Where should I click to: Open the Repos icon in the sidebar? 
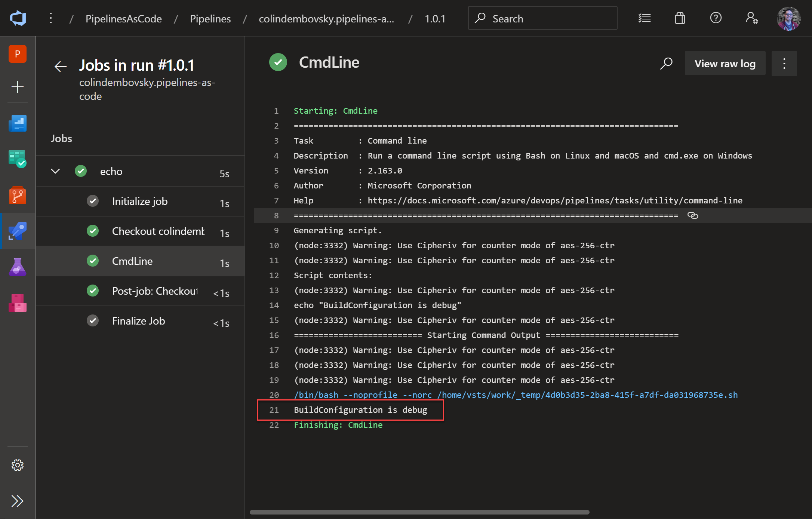pos(17,195)
